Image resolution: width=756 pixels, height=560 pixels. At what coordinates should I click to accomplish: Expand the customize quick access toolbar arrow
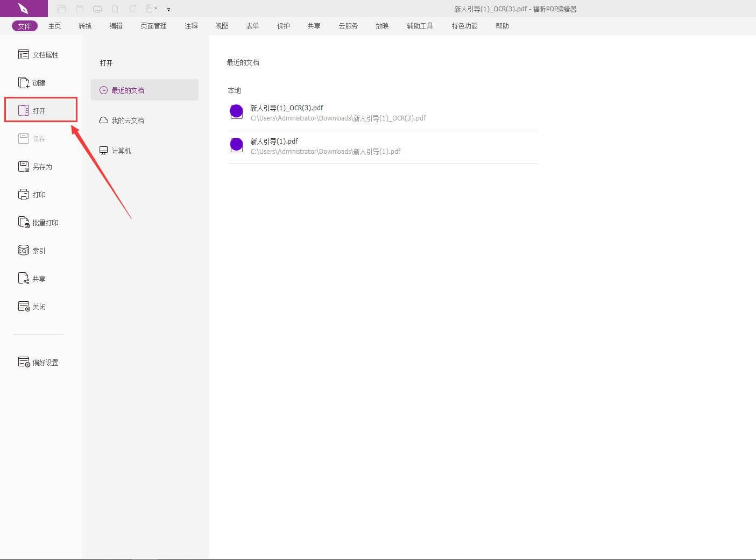pyautogui.click(x=168, y=9)
